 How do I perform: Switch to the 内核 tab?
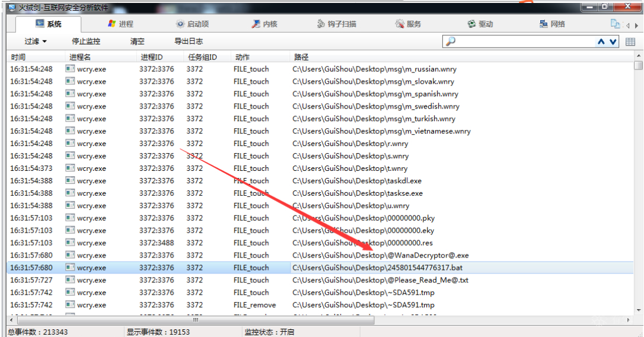pos(264,24)
